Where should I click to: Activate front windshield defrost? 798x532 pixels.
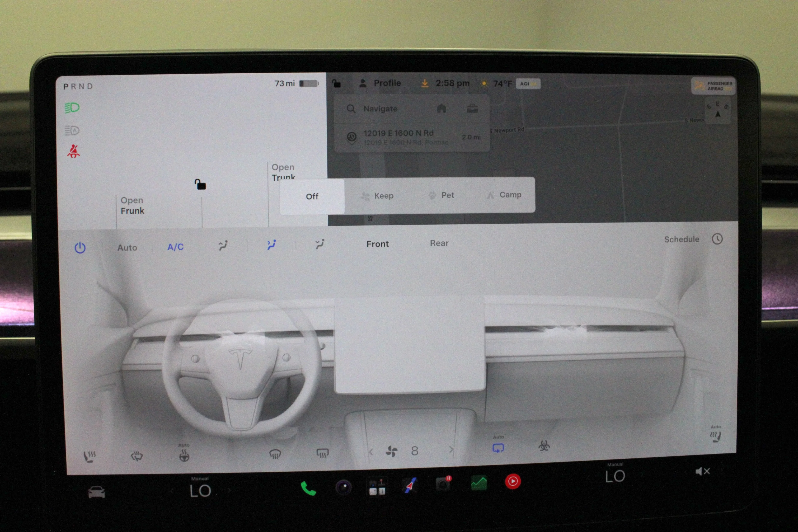(x=275, y=454)
